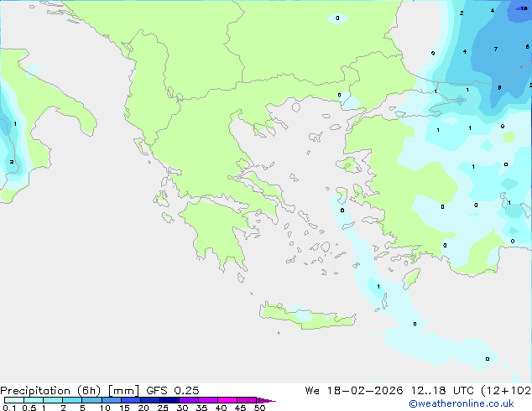Click the 'Precipitation (6h) [mm]' title text
Viewport: 532px width, 411px height.
point(70,391)
